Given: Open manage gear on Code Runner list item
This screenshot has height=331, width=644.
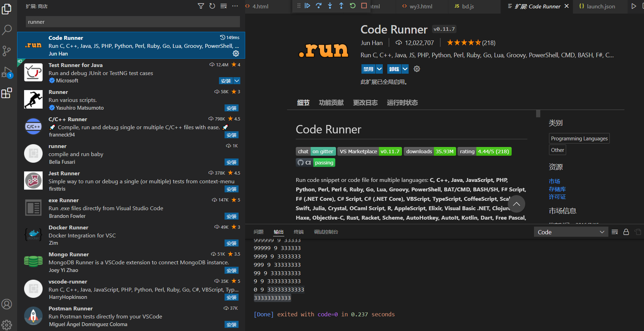Looking at the screenshot, I should 236,53.
